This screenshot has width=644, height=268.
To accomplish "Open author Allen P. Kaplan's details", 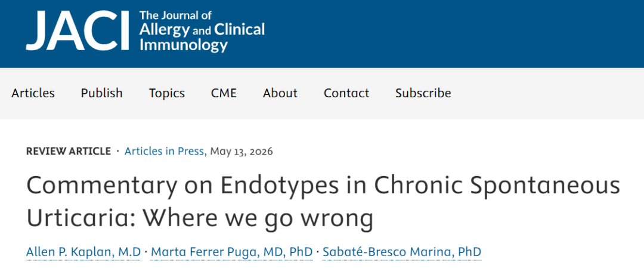I will point(83,252).
